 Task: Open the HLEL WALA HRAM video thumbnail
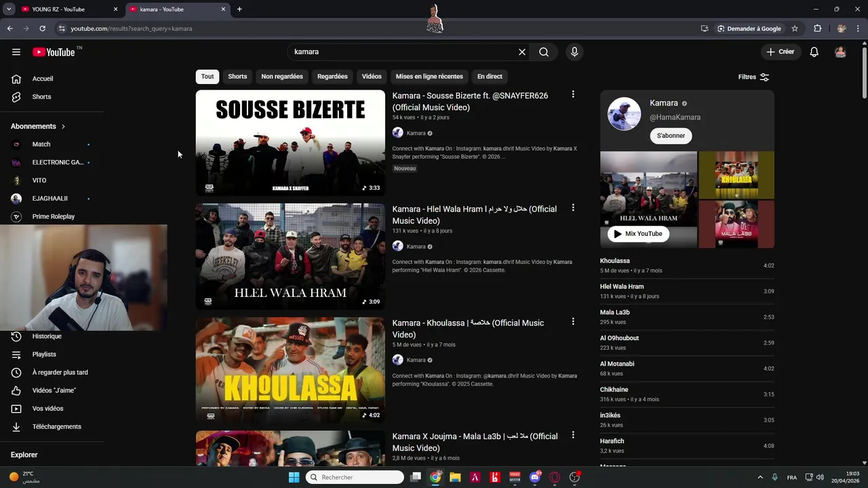[x=290, y=257]
